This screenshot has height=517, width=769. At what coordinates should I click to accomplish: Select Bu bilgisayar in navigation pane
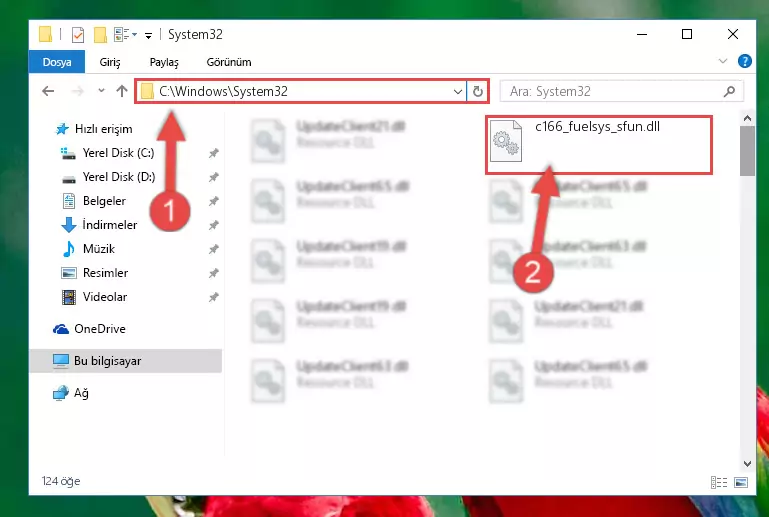tap(126, 361)
